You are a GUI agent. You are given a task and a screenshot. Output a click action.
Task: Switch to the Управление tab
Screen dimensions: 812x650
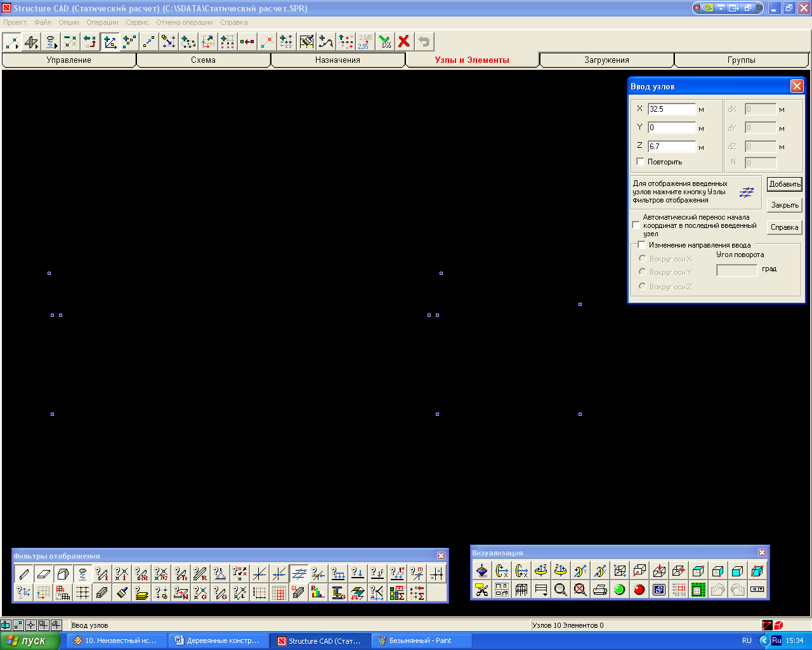click(69, 60)
